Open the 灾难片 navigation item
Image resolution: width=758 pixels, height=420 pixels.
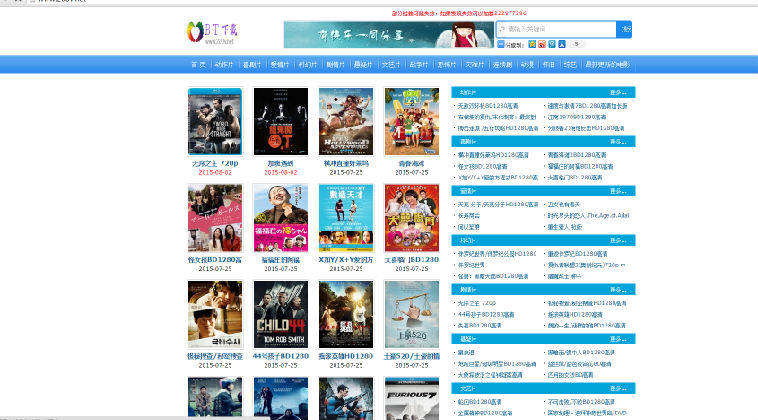(474, 64)
